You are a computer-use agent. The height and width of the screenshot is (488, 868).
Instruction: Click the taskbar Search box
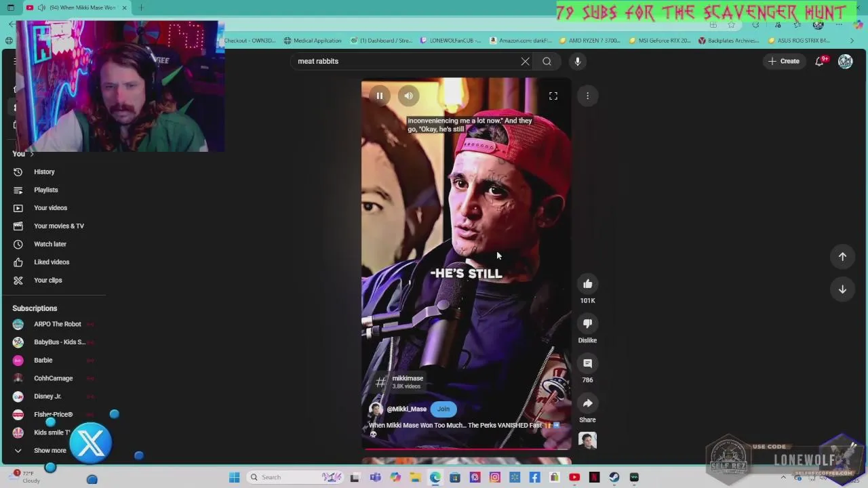pyautogui.click(x=294, y=477)
